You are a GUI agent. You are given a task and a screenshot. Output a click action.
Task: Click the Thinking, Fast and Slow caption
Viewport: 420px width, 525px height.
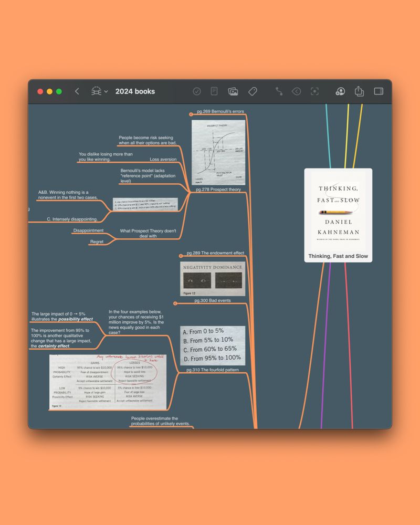(x=338, y=256)
